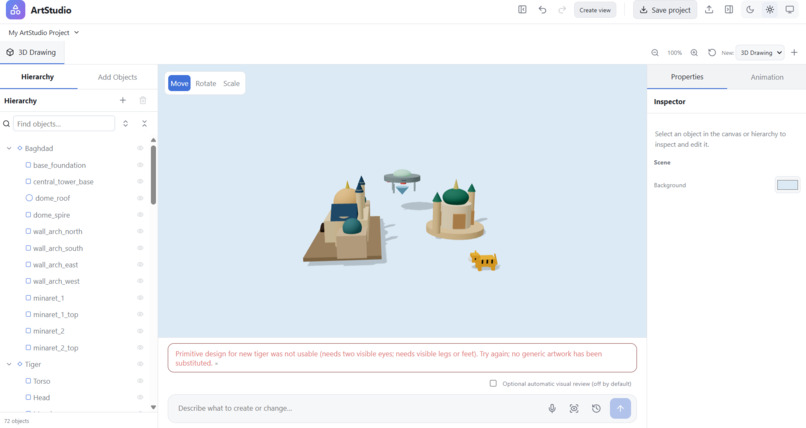Image resolution: width=806 pixels, height=428 pixels.
Task: Switch to the Add Objects tab
Action: [117, 77]
